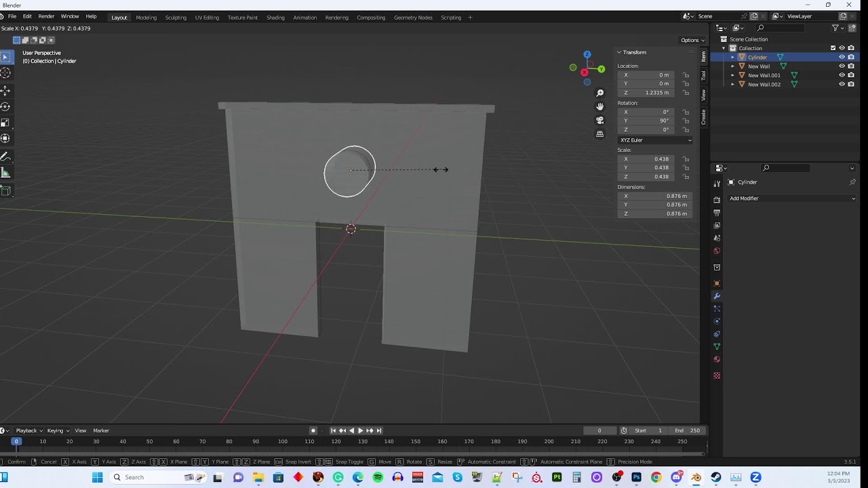Open Modifier properties wrench tab
This screenshot has height=488, width=868.
717,296
